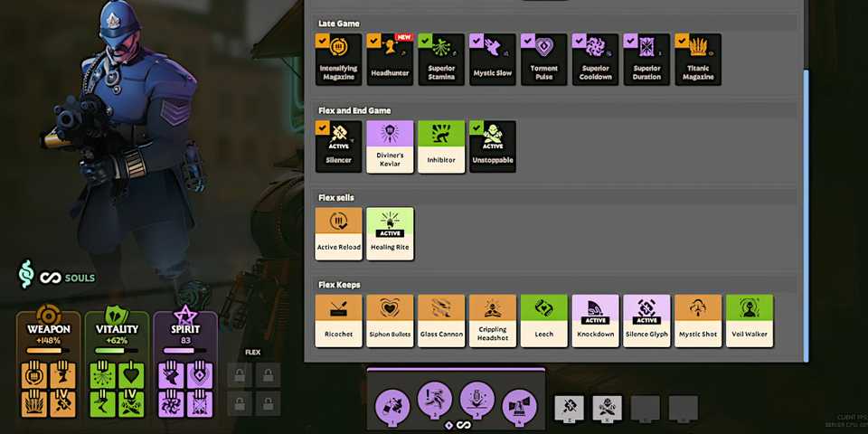Pick the Superior Duration item card

(646, 60)
